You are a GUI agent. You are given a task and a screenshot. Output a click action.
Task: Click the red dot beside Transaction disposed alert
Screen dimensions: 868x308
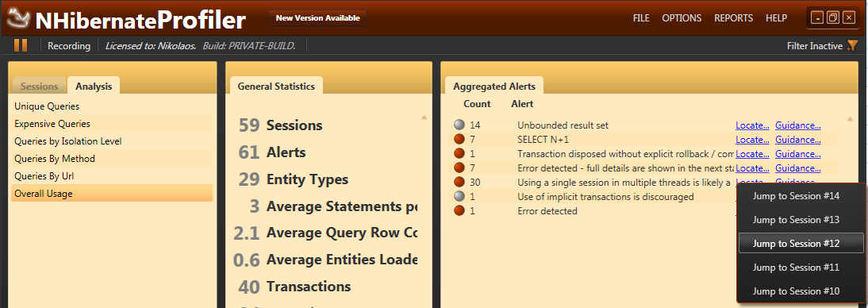459,153
